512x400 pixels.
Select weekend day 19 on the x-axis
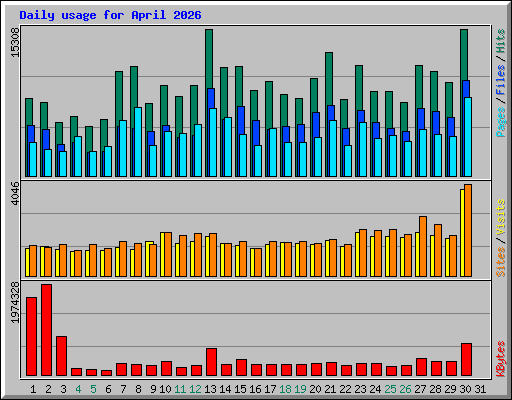[x=300, y=389]
